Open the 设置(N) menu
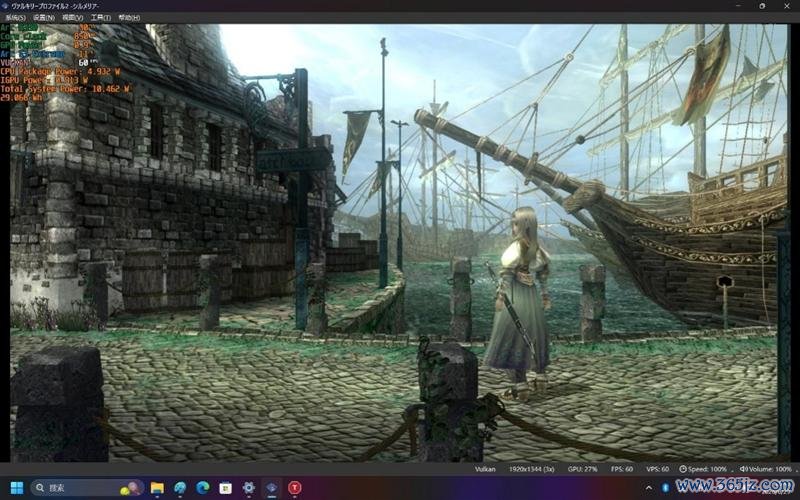The image size is (800, 500). (x=44, y=17)
